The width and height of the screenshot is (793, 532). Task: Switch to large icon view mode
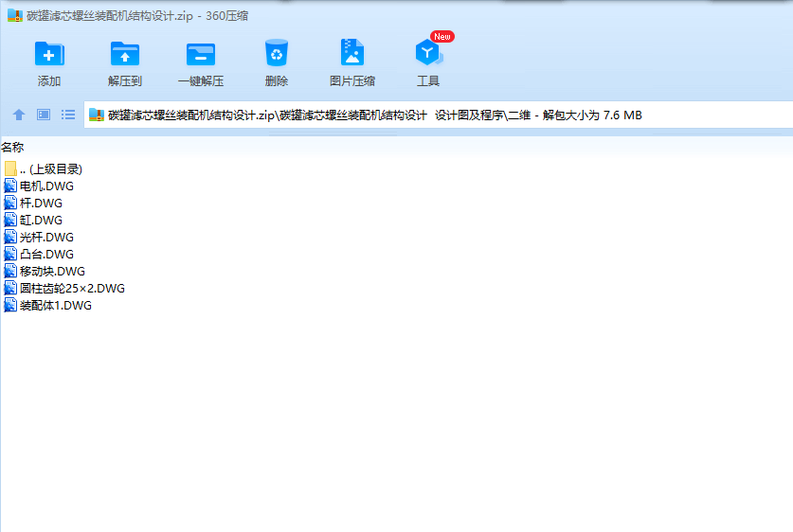(x=44, y=115)
